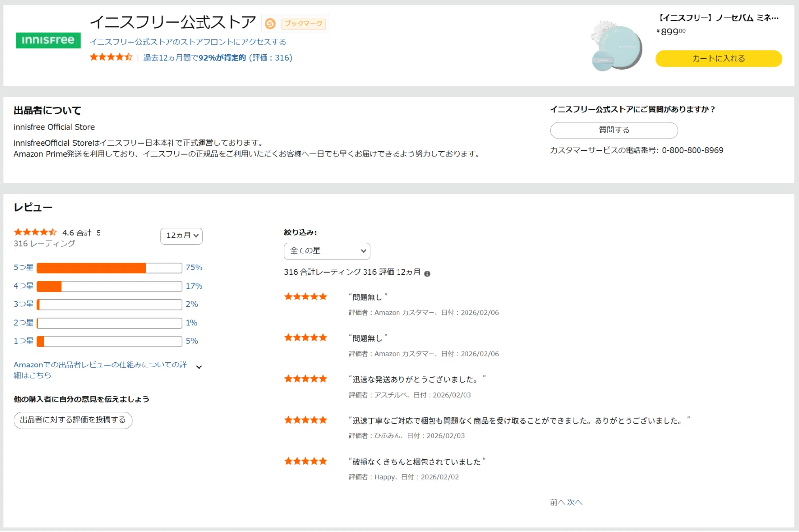
Task: Click the 4つ星 rating link
Action: (24, 286)
